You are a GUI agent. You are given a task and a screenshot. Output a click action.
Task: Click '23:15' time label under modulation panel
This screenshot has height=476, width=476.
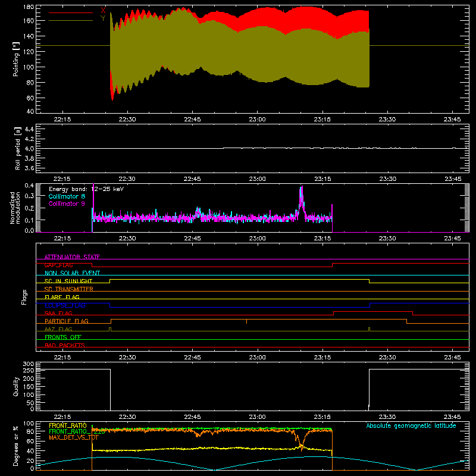(322, 239)
